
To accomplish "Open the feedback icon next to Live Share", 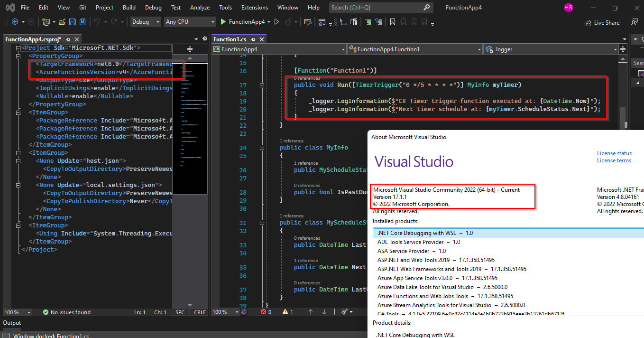I will pos(634,22).
